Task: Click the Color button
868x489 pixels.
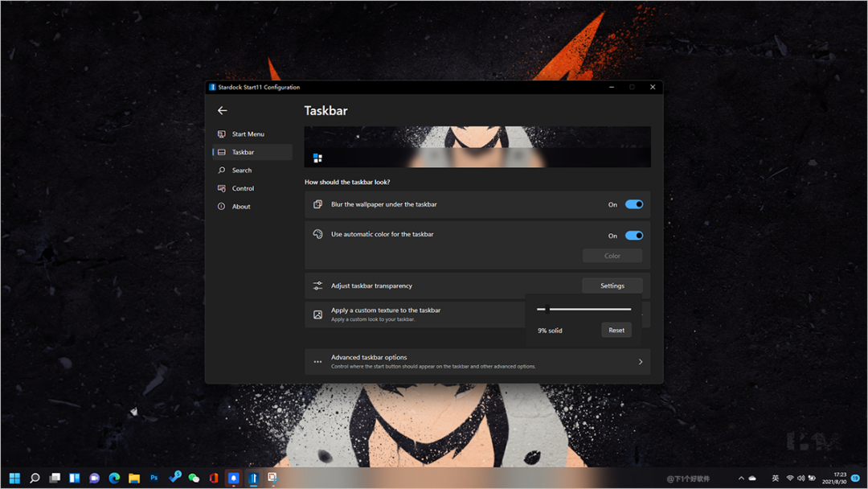Action: [x=612, y=256]
